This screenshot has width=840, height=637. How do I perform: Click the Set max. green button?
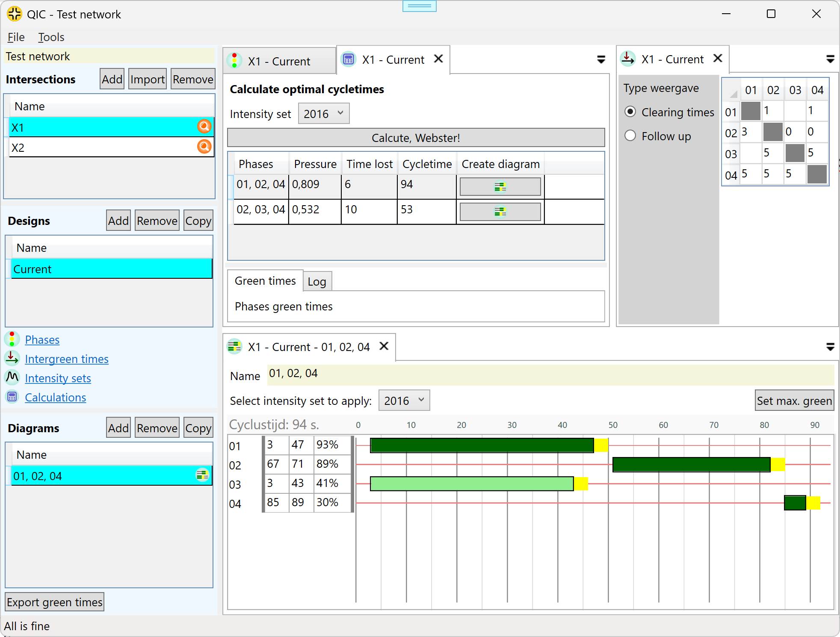pos(794,401)
